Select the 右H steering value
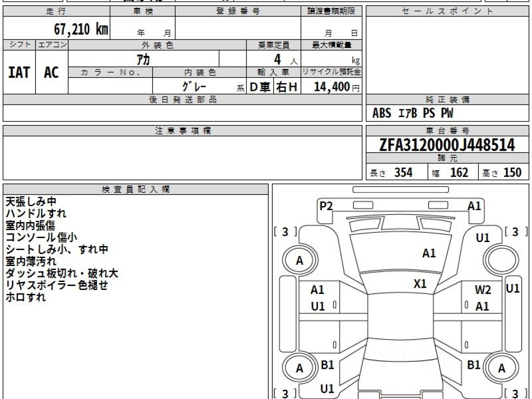 287,87
